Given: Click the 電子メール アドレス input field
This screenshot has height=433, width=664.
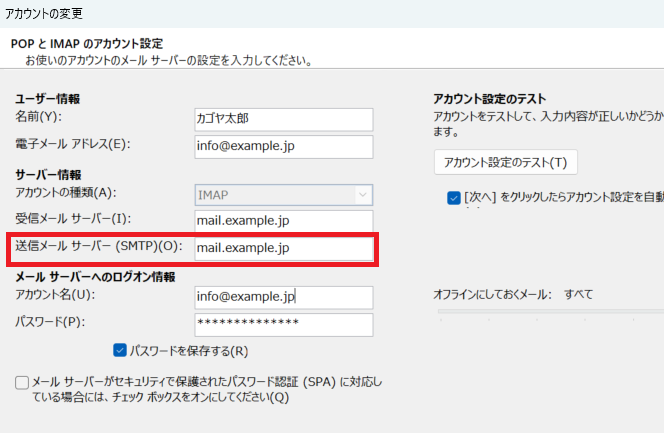Looking at the screenshot, I should click(x=284, y=147).
